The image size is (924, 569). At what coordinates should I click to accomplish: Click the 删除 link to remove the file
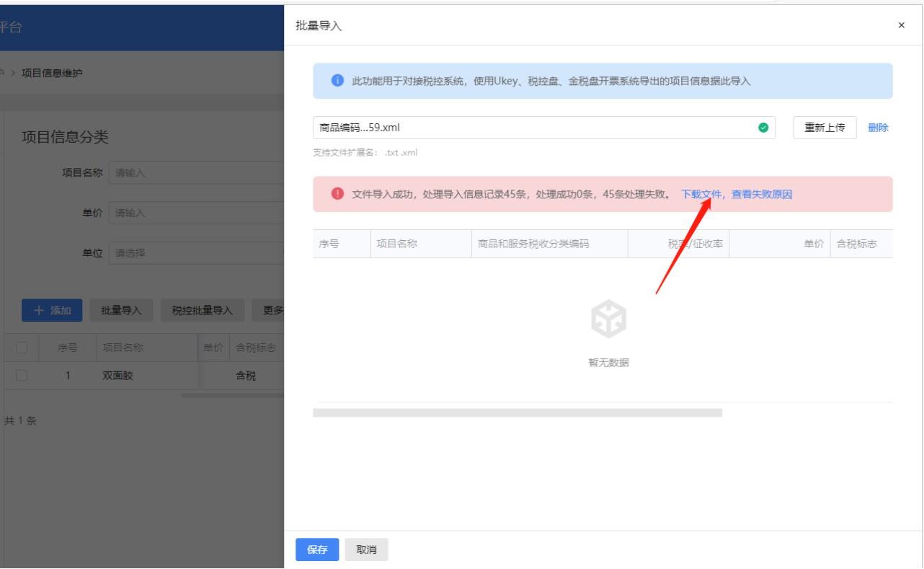point(879,127)
